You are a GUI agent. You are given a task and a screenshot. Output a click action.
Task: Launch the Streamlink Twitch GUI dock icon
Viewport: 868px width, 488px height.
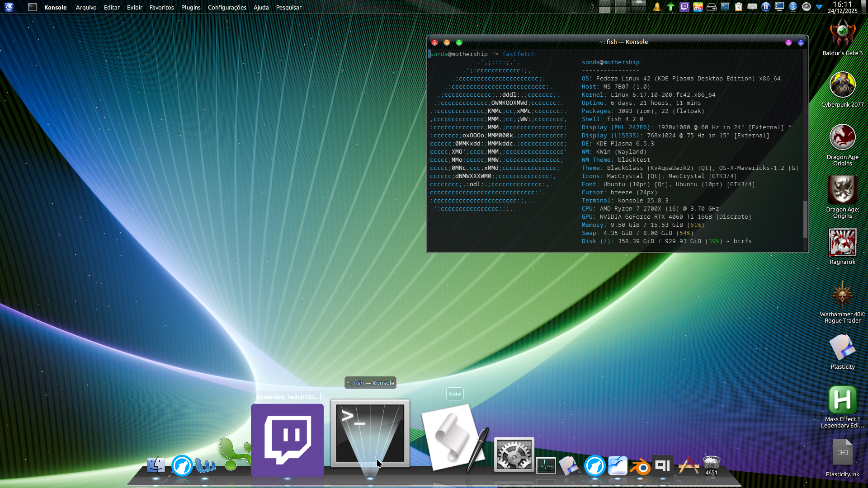pos(287,439)
